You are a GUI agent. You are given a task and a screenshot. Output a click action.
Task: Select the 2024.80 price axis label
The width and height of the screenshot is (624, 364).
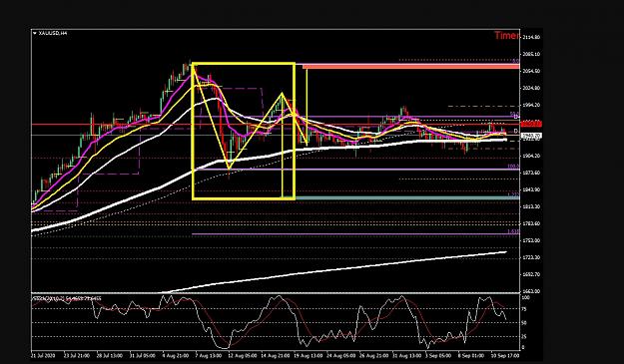click(x=531, y=88)
